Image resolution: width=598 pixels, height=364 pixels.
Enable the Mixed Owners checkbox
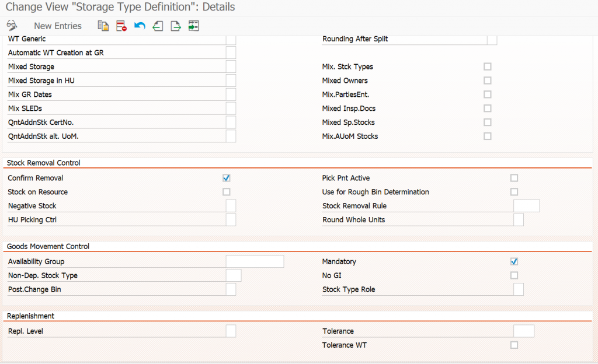[488, 80]
